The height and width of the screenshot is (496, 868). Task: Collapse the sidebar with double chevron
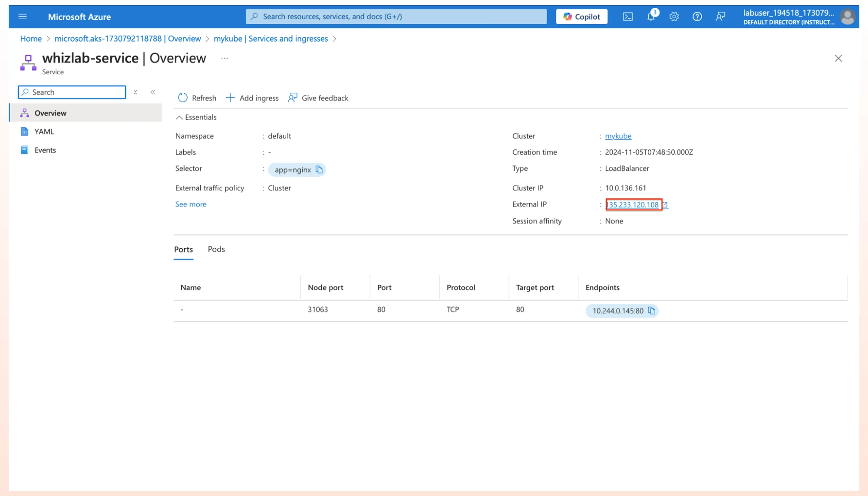[x=153, y=92]
